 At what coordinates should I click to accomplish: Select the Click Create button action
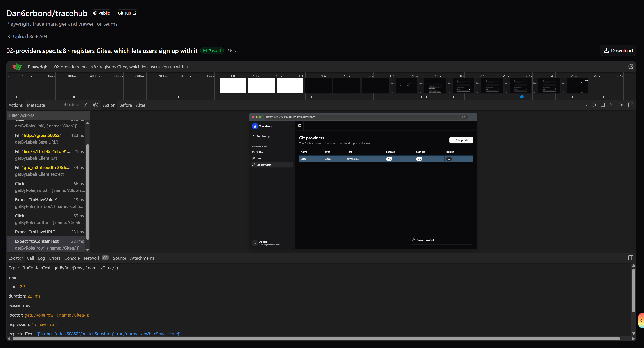point(46,219)
